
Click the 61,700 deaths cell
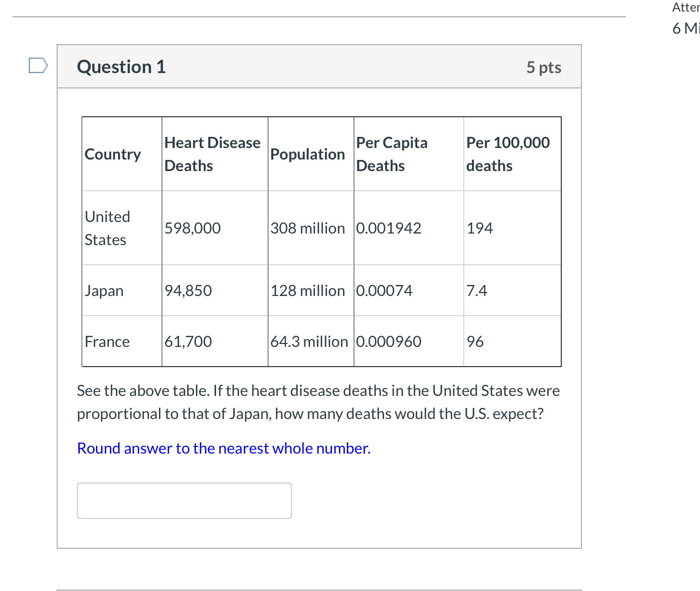tap(188, 342)
